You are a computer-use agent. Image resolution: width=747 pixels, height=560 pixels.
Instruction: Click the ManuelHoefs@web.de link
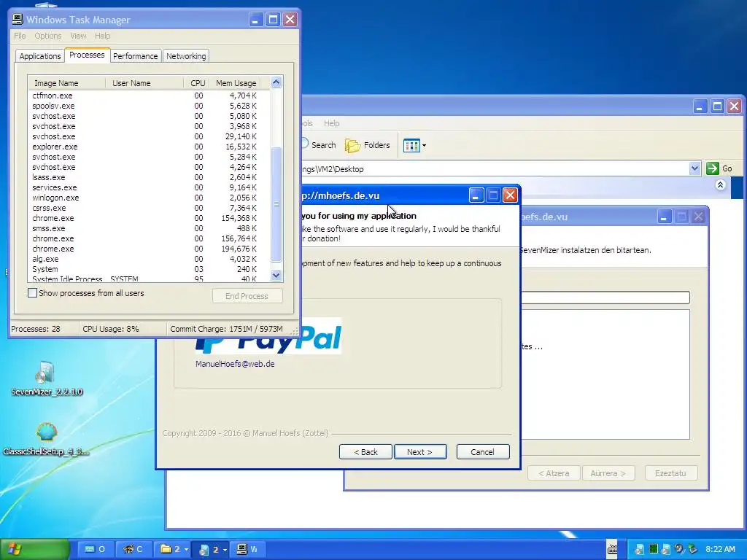point(235,364)
